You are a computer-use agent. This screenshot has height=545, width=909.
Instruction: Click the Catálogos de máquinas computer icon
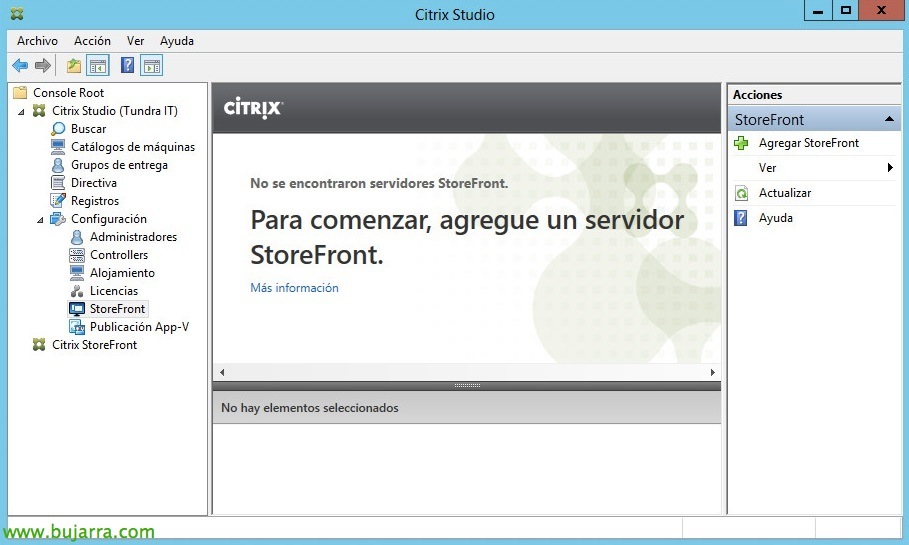58,147
